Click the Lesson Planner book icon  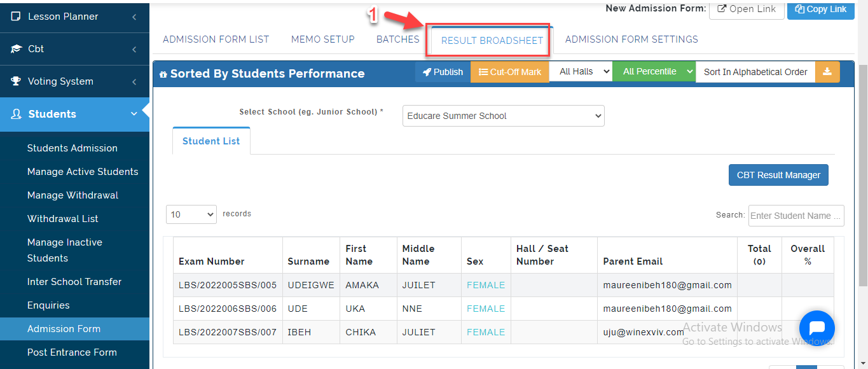(x=16, y=17)
